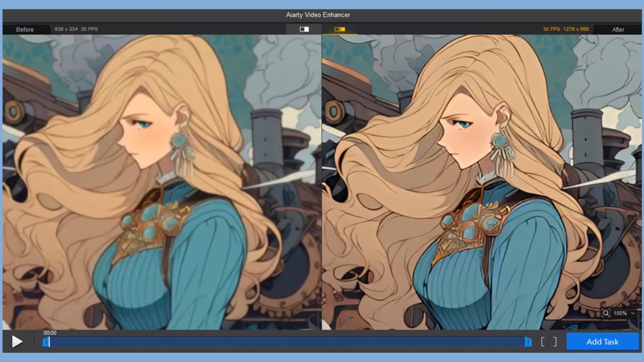
Task: Select the side-by-side compare view icon
Action: 340,29
